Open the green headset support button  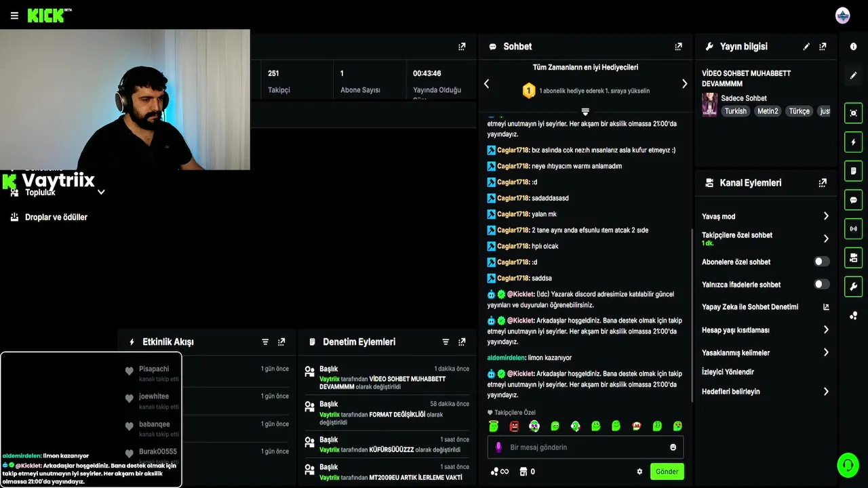pyautogui.click(x=848, y=465)
